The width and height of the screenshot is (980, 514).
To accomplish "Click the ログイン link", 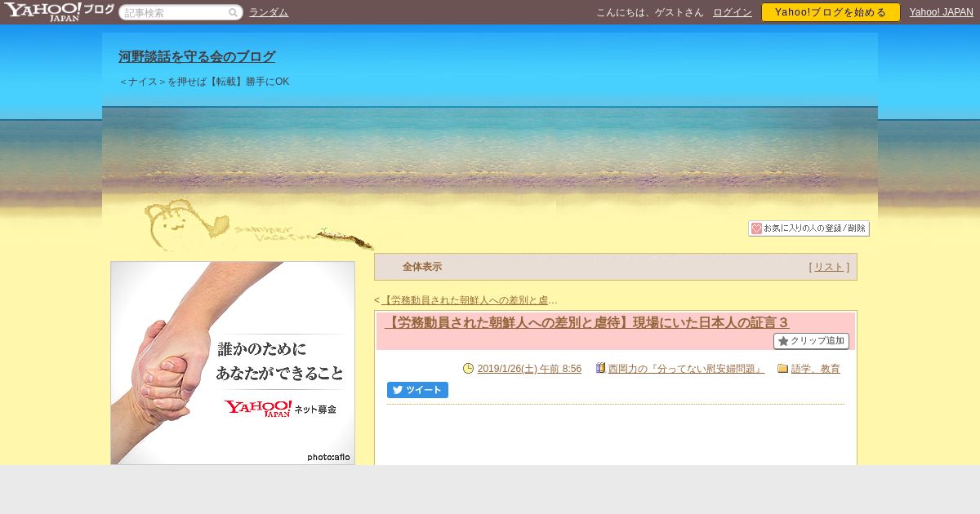I will (733, 12).
